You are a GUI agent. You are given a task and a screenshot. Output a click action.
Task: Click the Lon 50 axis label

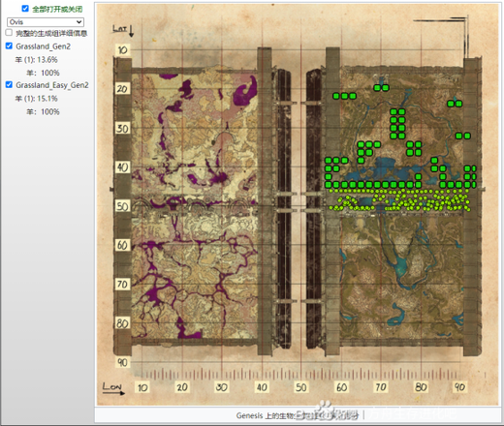[300, 387]
